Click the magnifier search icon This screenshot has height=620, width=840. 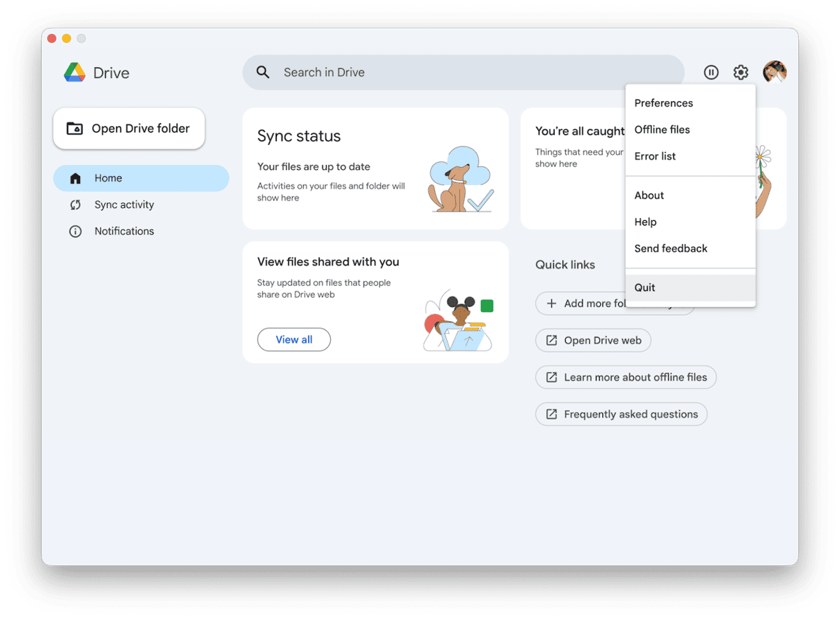tap(263, 72)
